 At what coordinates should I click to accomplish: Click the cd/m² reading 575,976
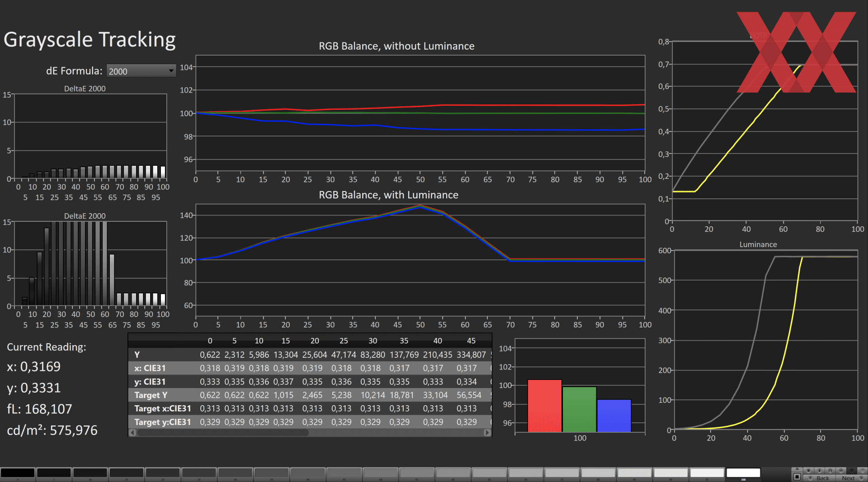click(52, 431)
